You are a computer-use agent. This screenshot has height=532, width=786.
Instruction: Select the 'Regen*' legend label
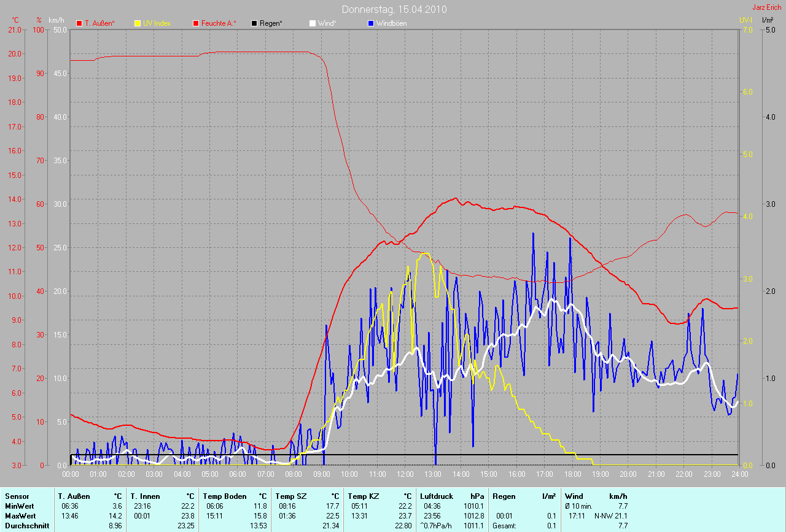271,23
